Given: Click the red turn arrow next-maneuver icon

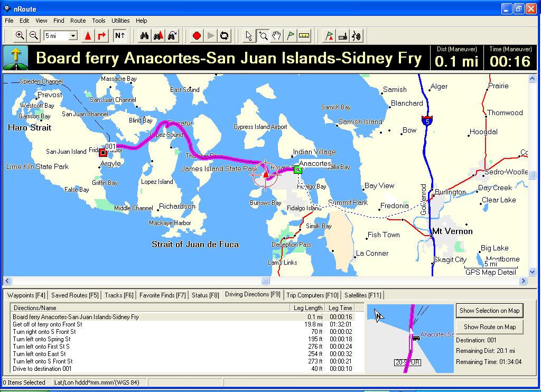Looking at the screenshot, I should pos(102,35).
